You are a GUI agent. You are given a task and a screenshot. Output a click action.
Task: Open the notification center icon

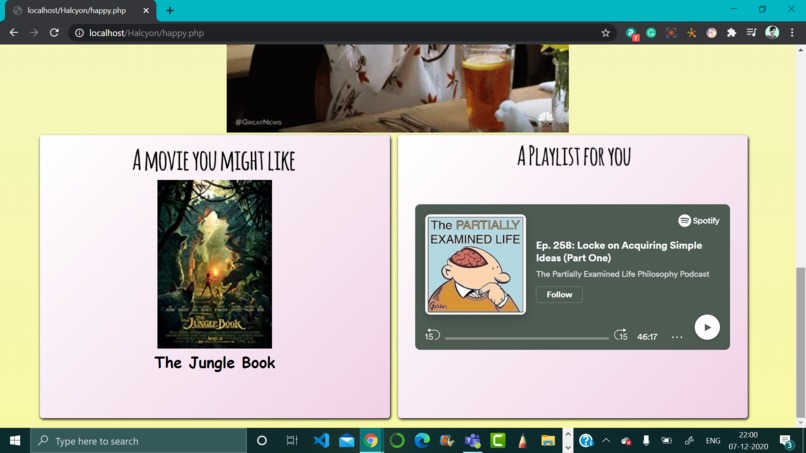786,441
